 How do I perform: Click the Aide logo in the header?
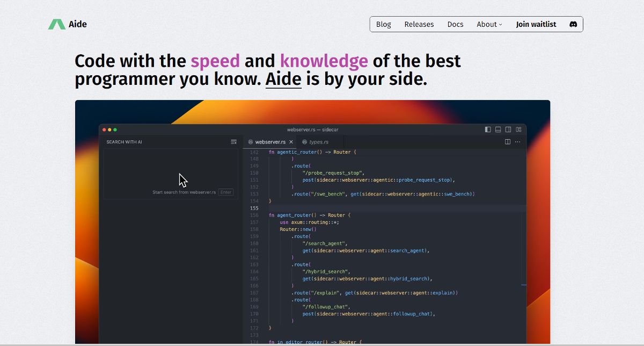68,24
